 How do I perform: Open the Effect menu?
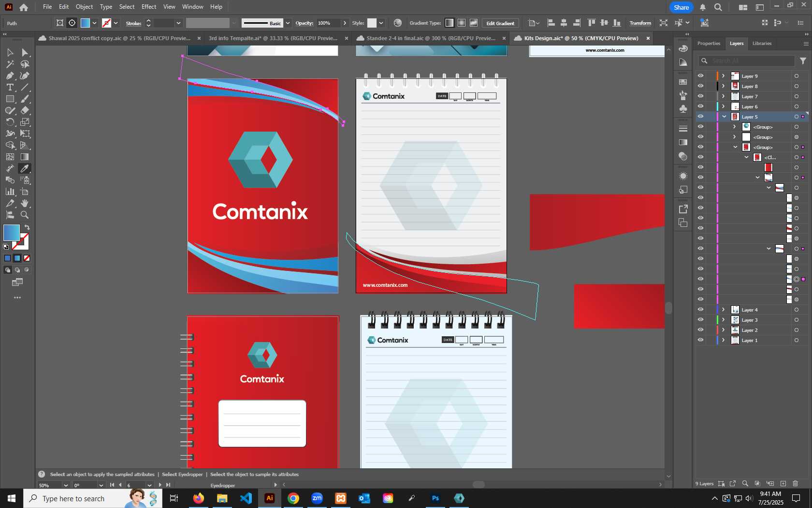(x=149, y=7)
